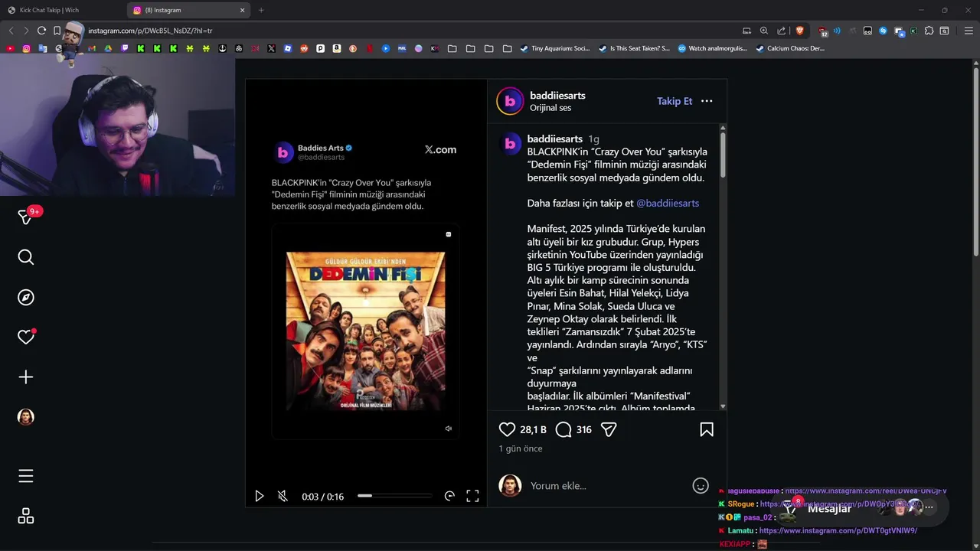The image size is (980, 551).
Task: Focus the Yorum ekle comment field
Action: [x=605, y=485]
